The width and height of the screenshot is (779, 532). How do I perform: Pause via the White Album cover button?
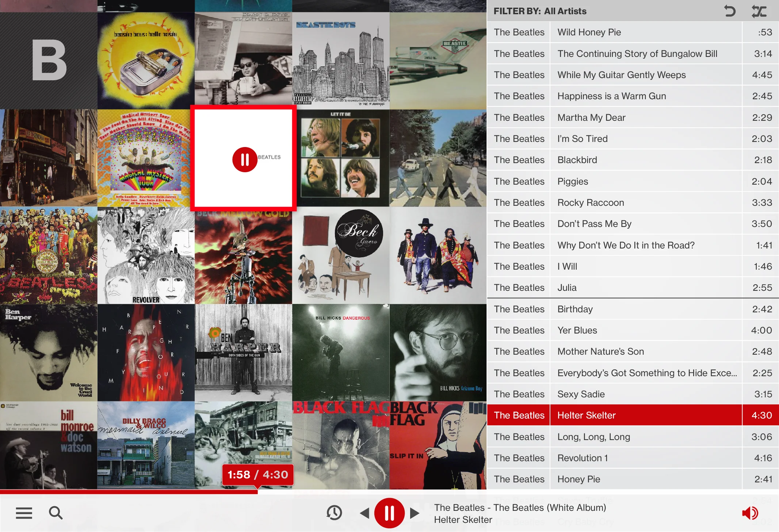tap(245, 159)
